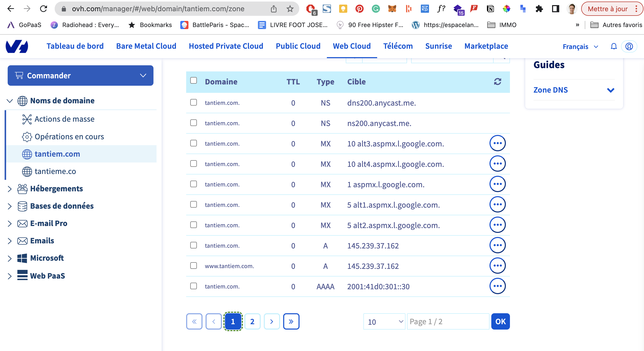Click the Page 1 / 2 input field
This screenshot has width=644, height=351.
[448, 322]
